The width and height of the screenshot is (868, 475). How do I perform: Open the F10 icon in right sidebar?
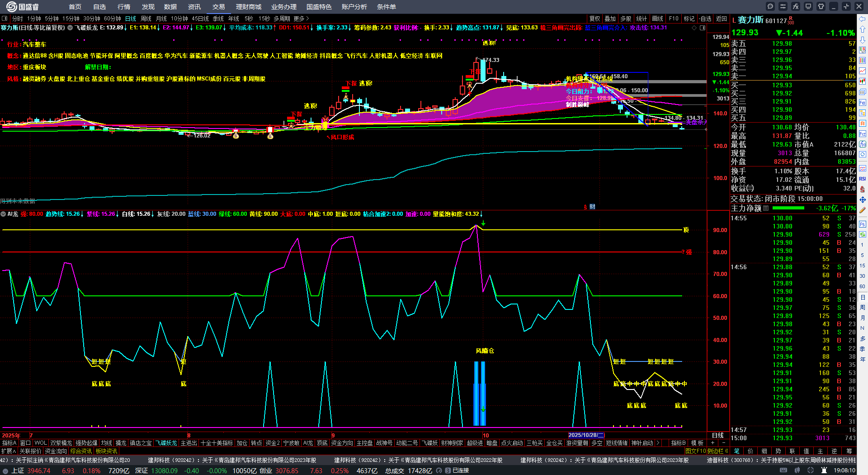pos(863,103)
